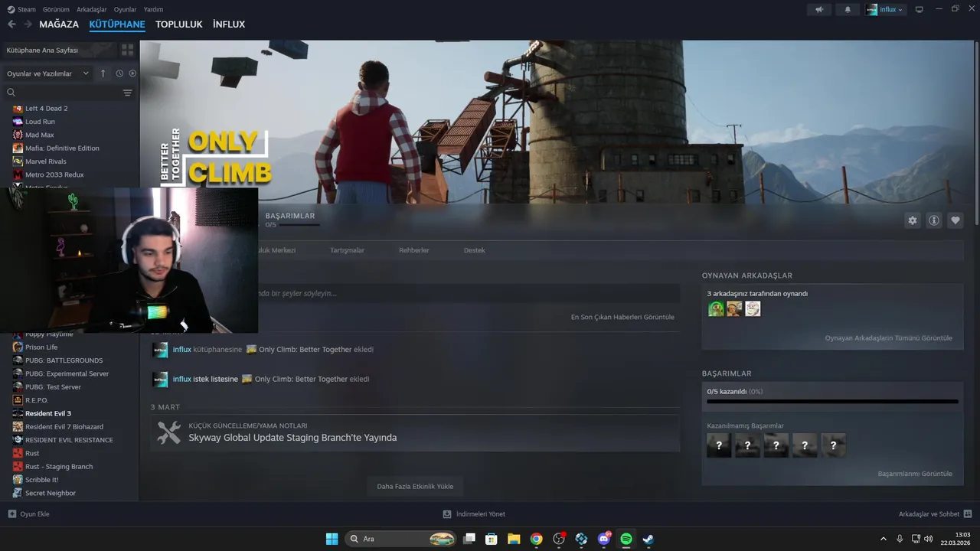Image resolution: width=980 pixels, height=551 pixels.
Task: Click the first friend avatar
Action: pyautogui.click(x=716, y=308)
